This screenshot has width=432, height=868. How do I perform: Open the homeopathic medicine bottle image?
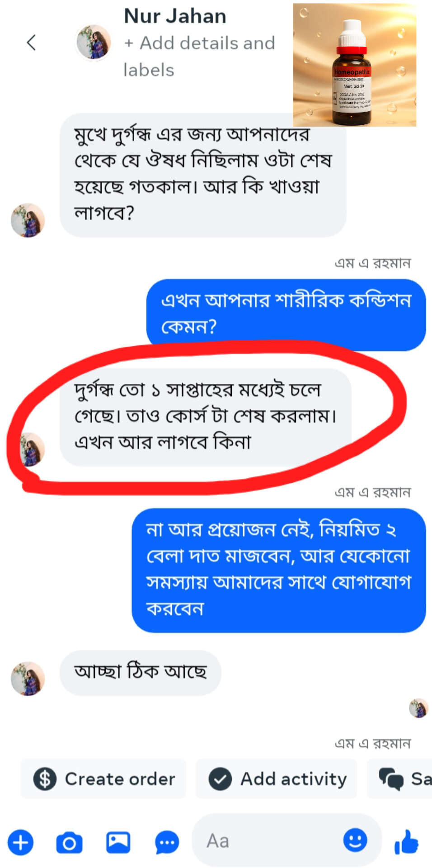click(355, 65)
